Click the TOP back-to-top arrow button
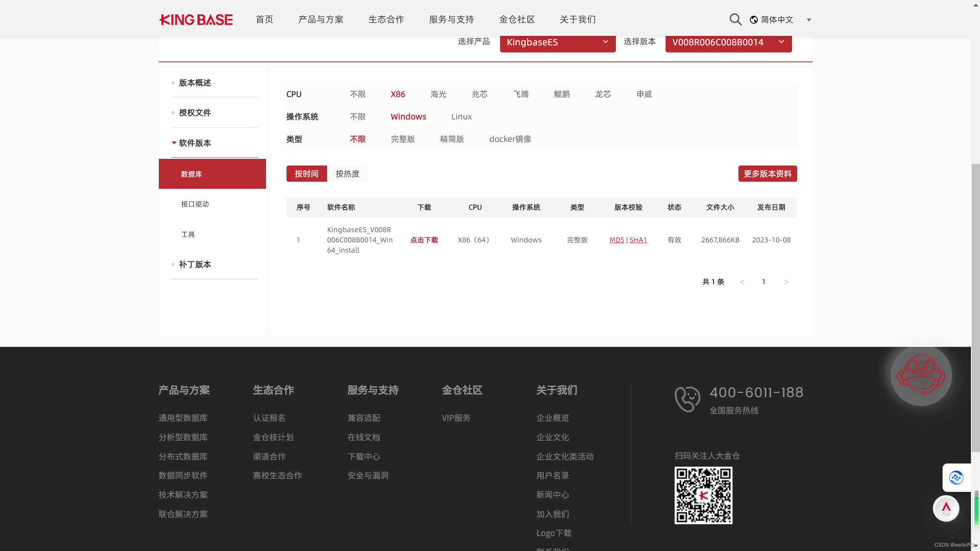This screenshot has width=980, height=551. pos(946,508)
